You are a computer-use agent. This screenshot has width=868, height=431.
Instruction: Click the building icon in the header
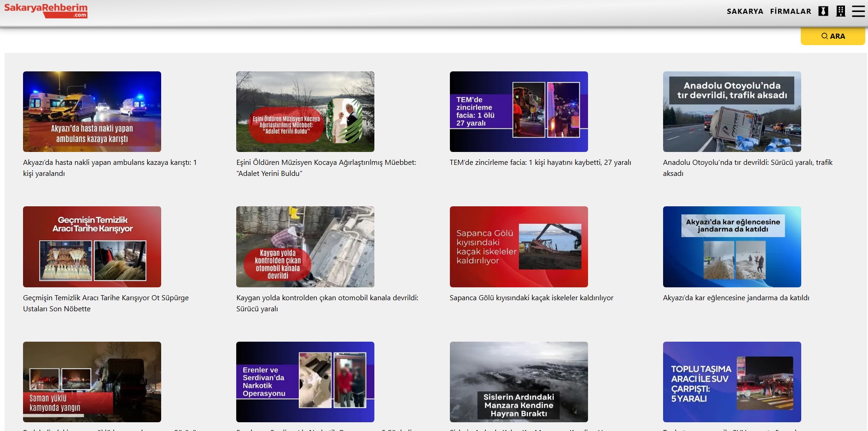pyautogui.click(x=840, y=11)
